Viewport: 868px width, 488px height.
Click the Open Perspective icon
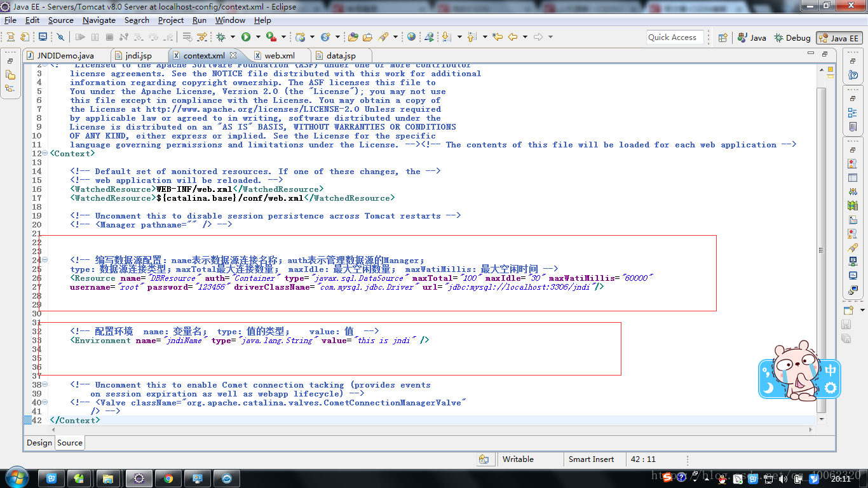click(722, 37)
